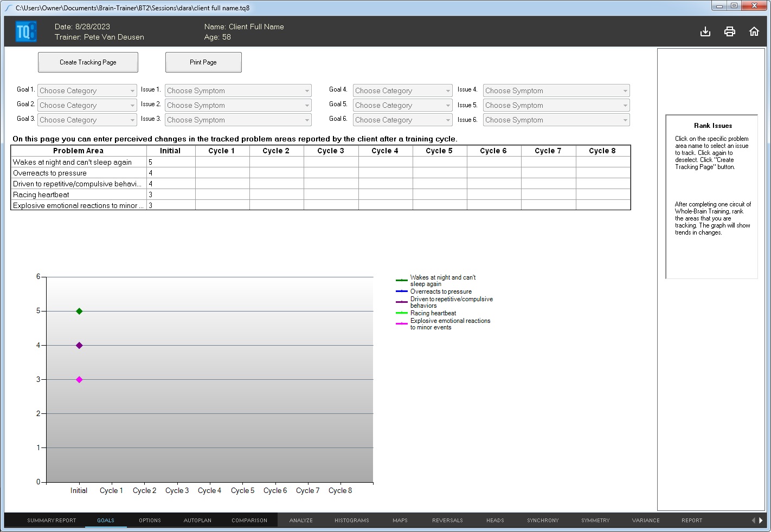Click light green legend swatch for Racing heartbeat

coord(402,313)
